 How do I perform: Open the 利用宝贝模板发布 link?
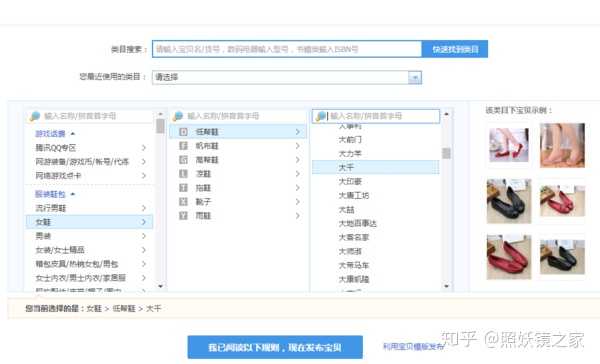click(413, 347)
